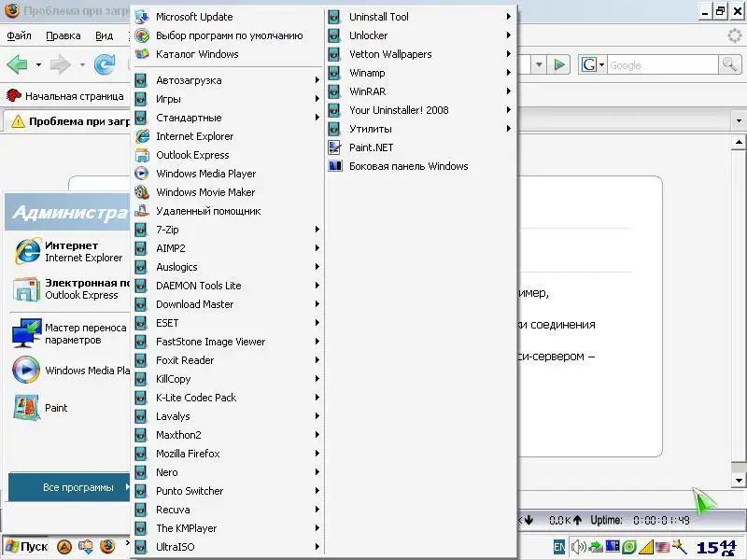Viewport: 747px width, 560px height.
Task: Expand the WinRAR submenu
Action: pos(420,91)
